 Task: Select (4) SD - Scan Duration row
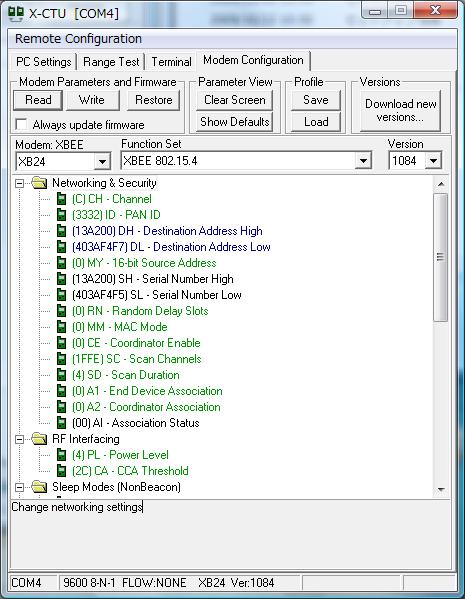tap(125, 375)
